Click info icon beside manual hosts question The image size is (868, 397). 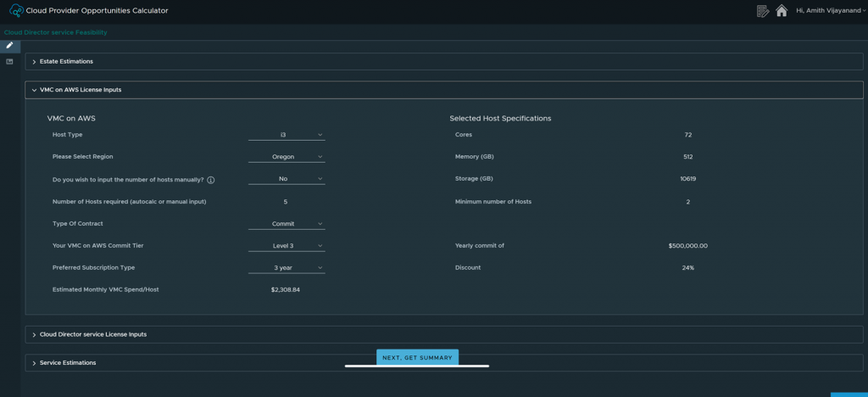coord(211,180)
